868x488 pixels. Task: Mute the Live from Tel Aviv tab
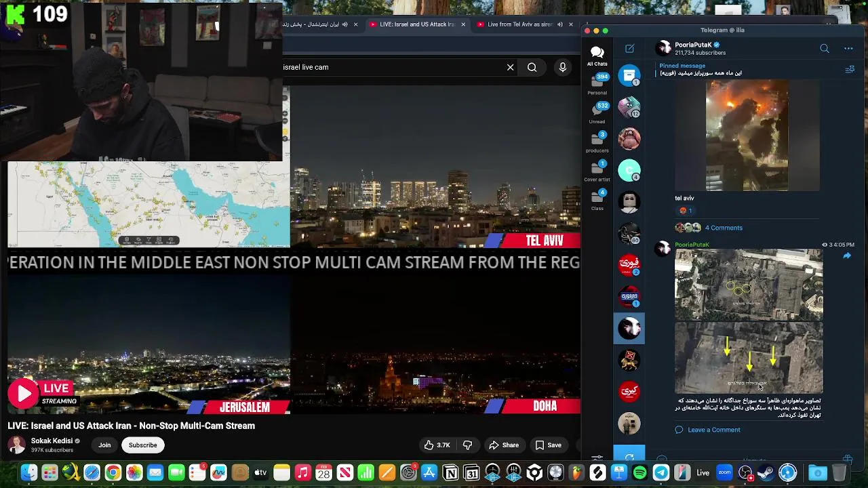[559, 24]
